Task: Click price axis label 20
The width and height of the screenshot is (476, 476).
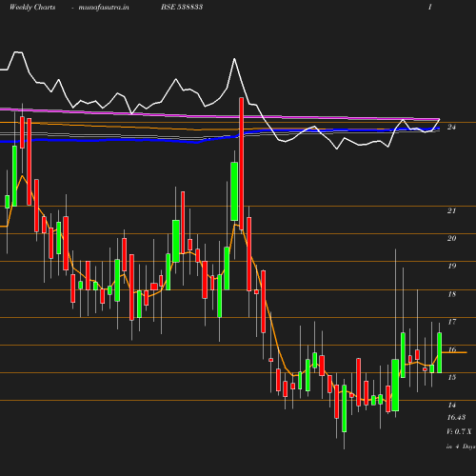Action: pyautogui.click(x=451, y=238)
